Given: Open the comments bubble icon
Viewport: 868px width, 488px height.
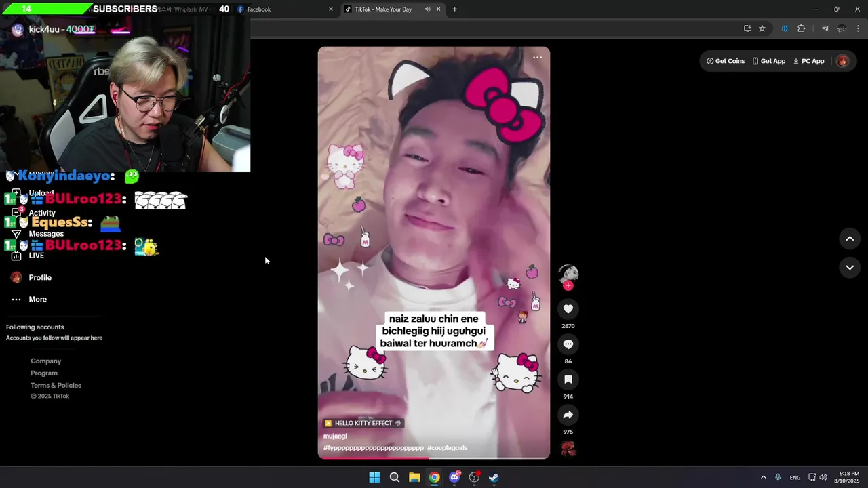Looking at the screenshot, I should [x=568, y=344].
